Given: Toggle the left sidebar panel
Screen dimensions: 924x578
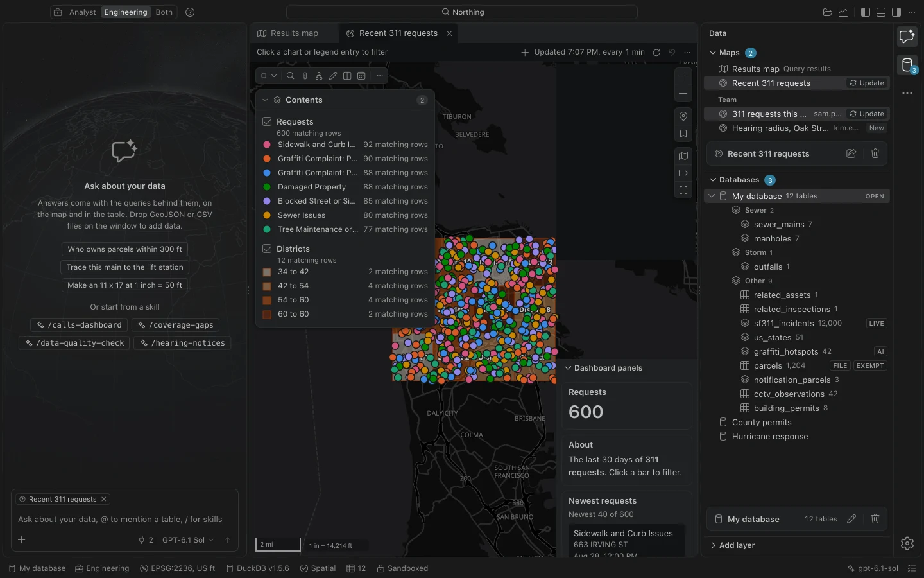Looking at the screenshot, I should tap(866, 12).
